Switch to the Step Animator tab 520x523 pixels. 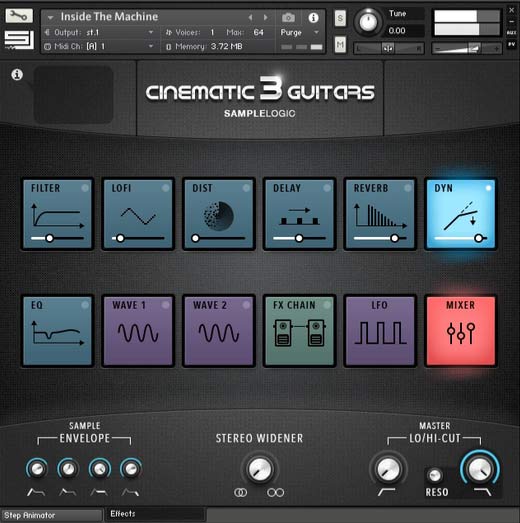[51, 515]
